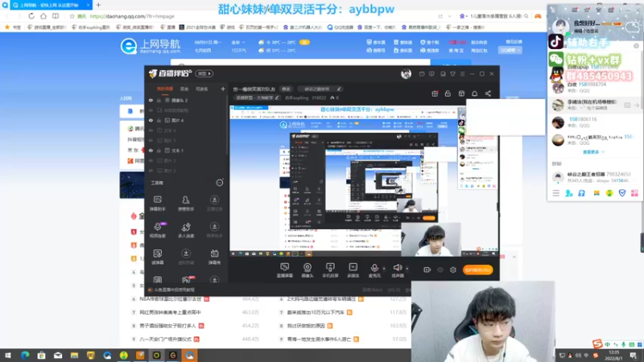This screenshot has height=362, width=644.
Task: Open the room management assistant tool
Action: (186, 204)
